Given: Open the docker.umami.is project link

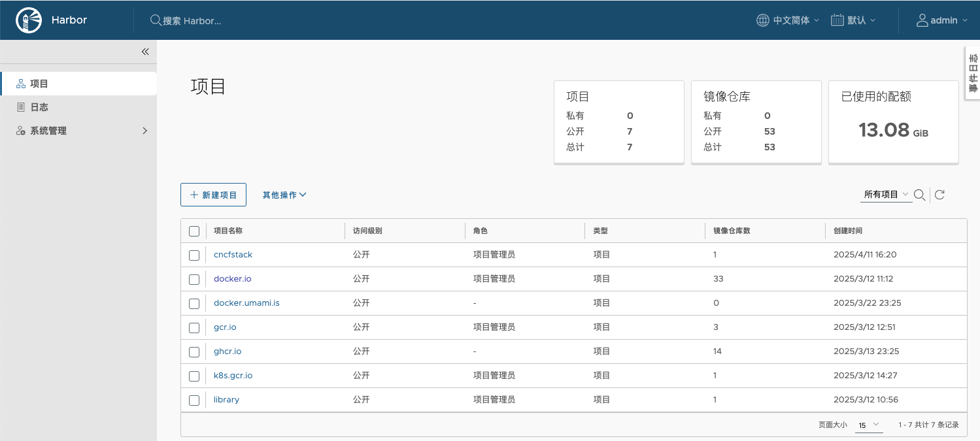Looking at the screenshot, I should 246,303.
